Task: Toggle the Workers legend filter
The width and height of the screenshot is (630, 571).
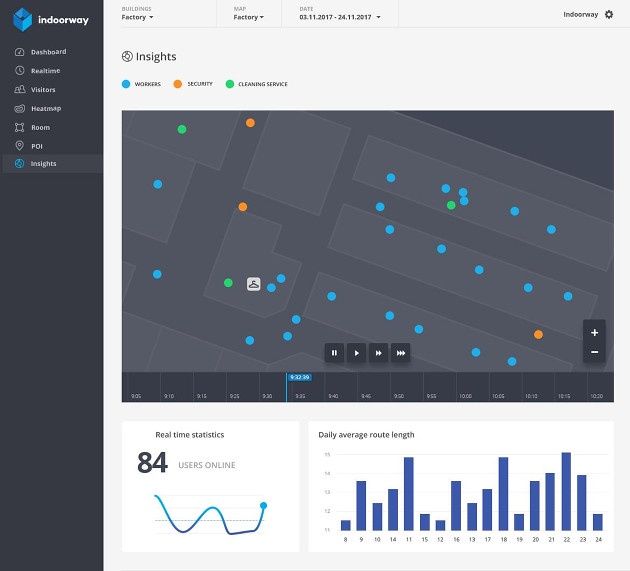Action: click(x=141, y=84)
